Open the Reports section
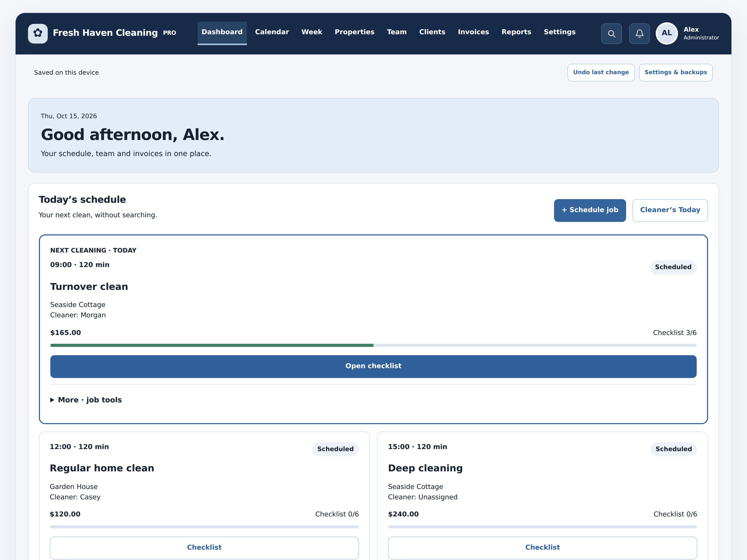 point(516,32)
